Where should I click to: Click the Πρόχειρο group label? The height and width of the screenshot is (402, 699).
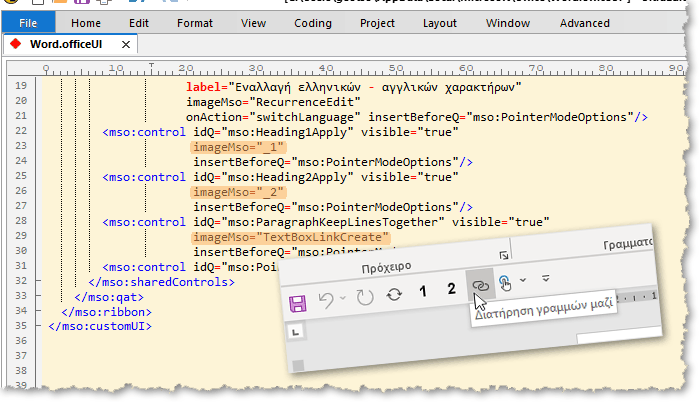387,268
